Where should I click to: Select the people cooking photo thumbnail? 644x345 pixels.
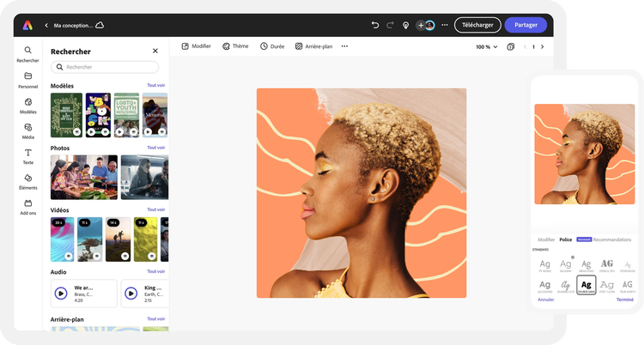tap(84, 177)
